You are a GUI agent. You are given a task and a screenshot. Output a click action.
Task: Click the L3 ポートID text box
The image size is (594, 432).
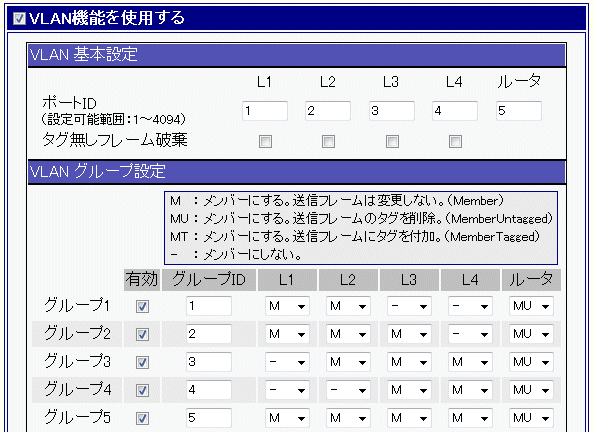coord(392,111)
